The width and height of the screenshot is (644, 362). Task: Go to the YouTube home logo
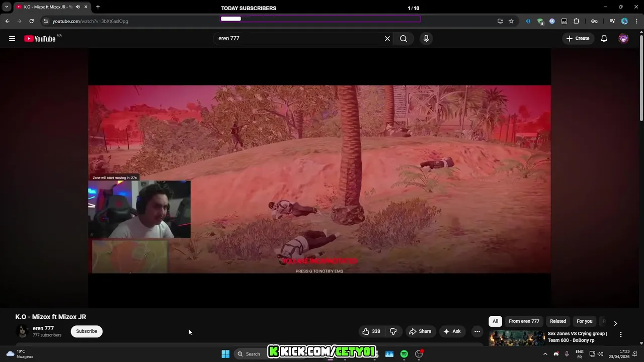(40, 39)
